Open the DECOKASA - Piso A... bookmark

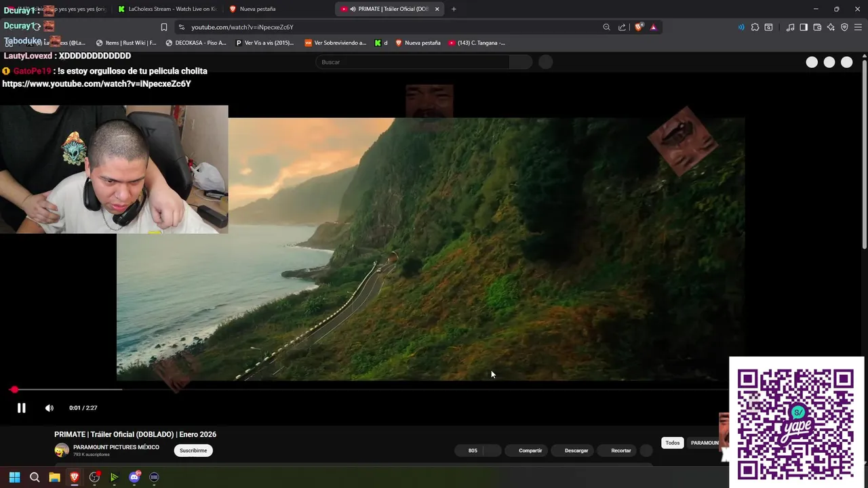[196, 43]
